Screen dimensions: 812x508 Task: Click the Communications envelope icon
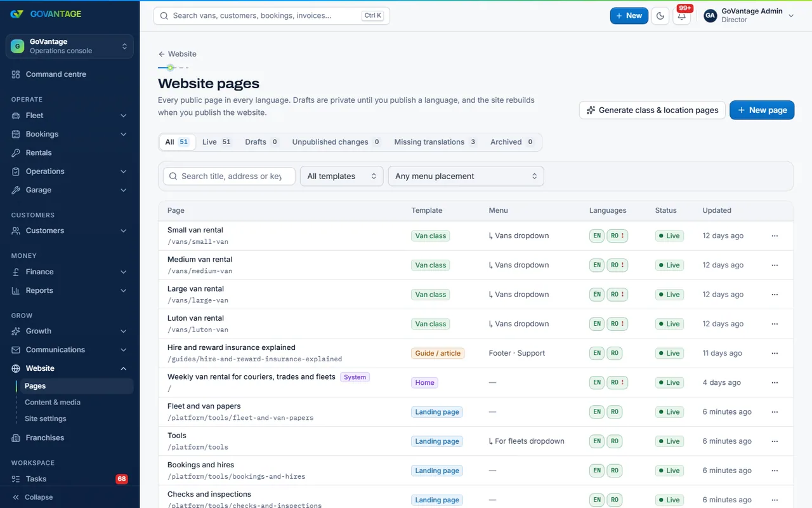tap(16, 350)
